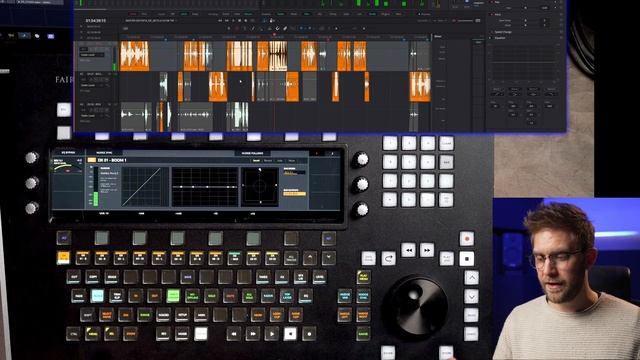640x360 pixels.
Task: Open the NUDGE FOLLOWS tab on console display
Action: point(252,153)
